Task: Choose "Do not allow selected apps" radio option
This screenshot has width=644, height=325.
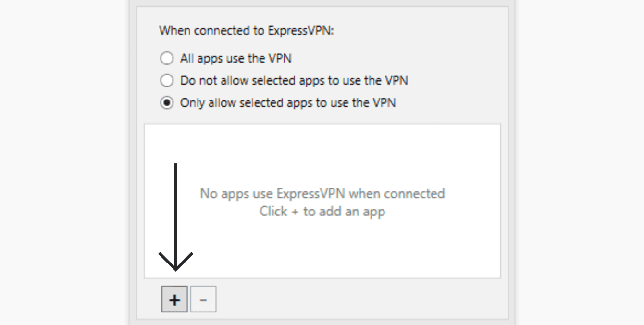Action: click(x=167, y=81)
